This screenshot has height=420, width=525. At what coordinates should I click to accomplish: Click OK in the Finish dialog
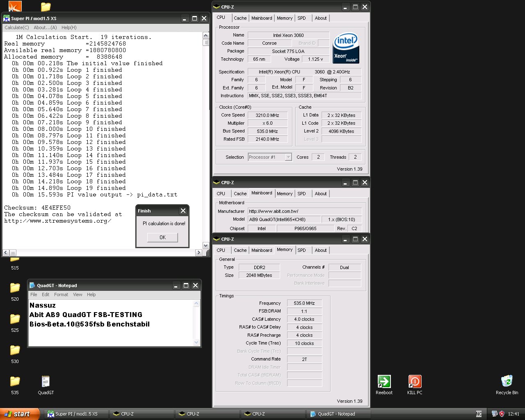(163, 237)
